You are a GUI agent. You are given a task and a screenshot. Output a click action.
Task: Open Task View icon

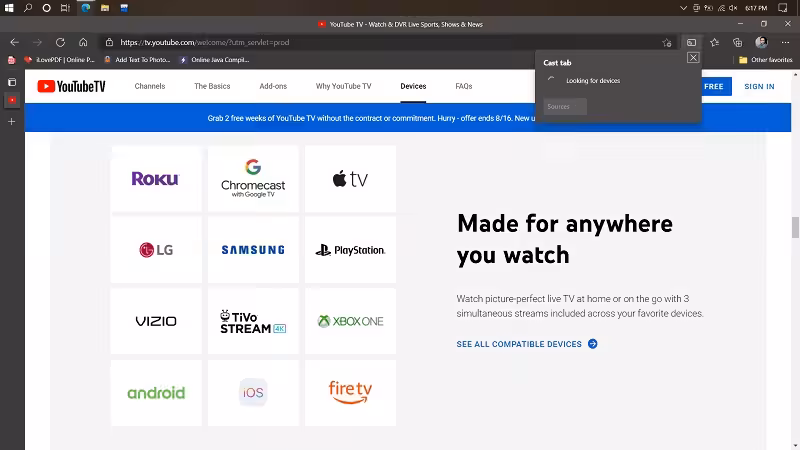click(65, 8)
